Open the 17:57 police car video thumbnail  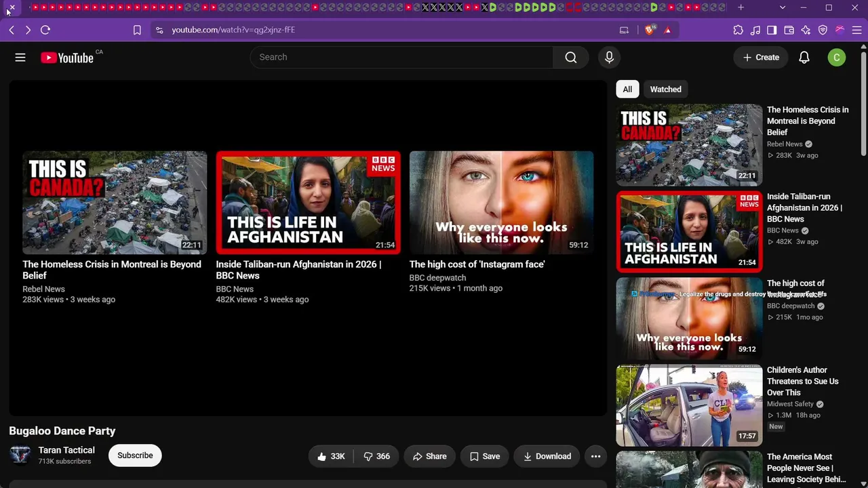[689, 405]
